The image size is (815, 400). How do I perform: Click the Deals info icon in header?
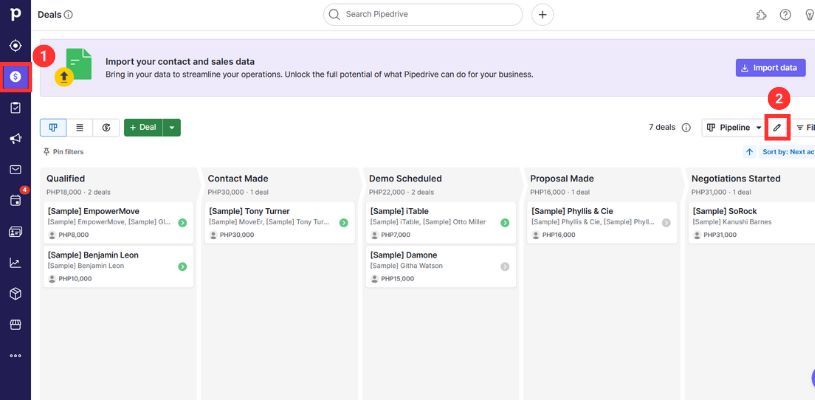(68, 15)
